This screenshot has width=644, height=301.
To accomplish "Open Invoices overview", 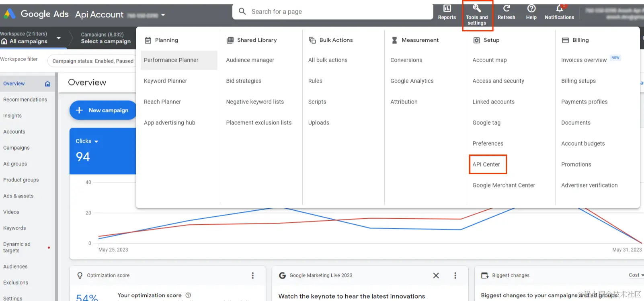I will click(584, 60).
